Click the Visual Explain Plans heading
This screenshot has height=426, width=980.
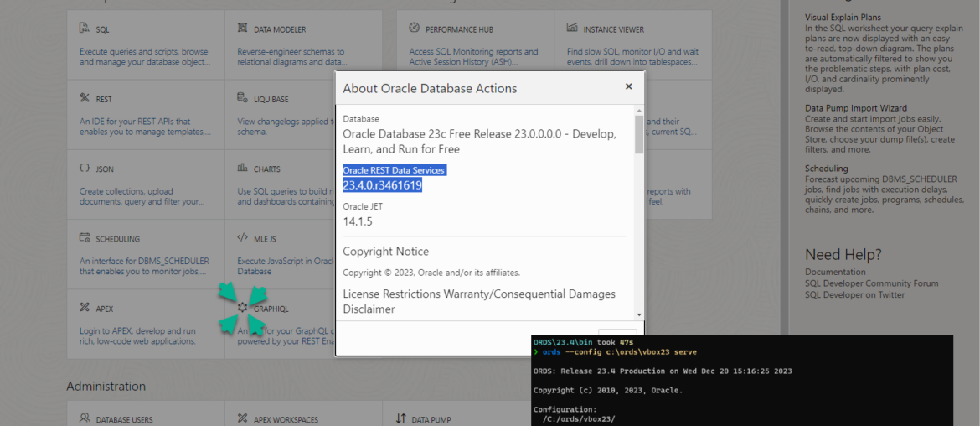click(x=843, y=18)
